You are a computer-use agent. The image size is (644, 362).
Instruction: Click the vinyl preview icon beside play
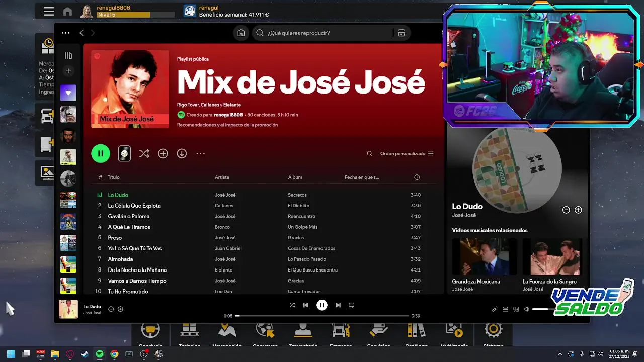click(124, 153)
